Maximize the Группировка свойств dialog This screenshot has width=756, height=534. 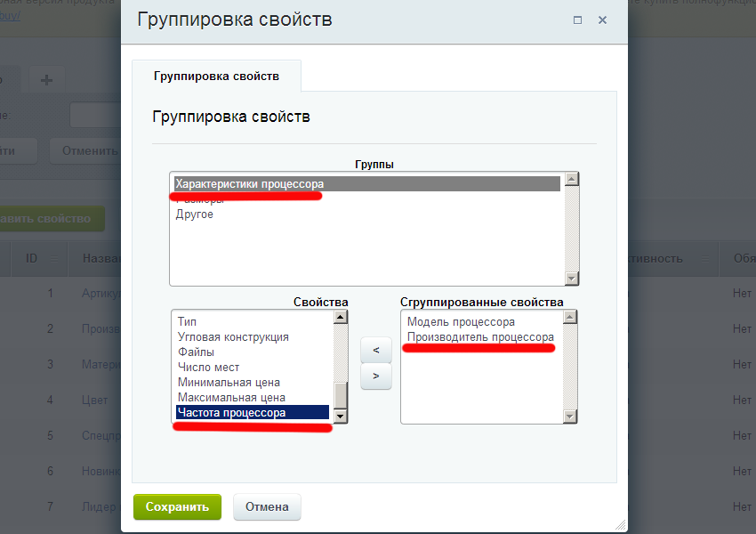click(x=577, y=20)
